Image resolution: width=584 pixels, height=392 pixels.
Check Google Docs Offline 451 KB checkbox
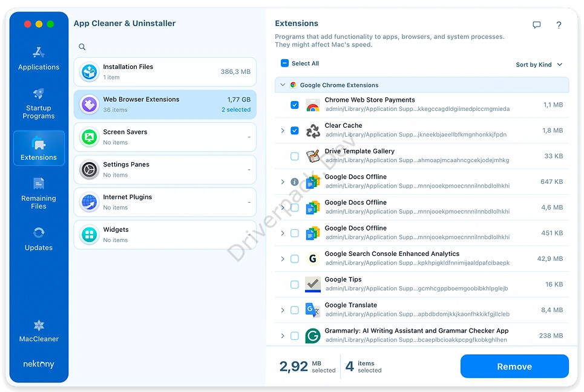295,233
